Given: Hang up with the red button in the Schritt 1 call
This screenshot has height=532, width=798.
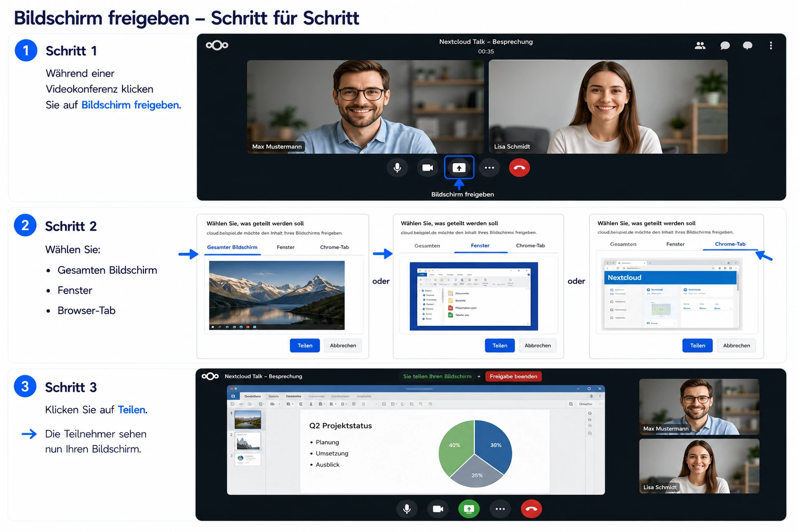Looking at the screenshot, I should pos(520,168).
